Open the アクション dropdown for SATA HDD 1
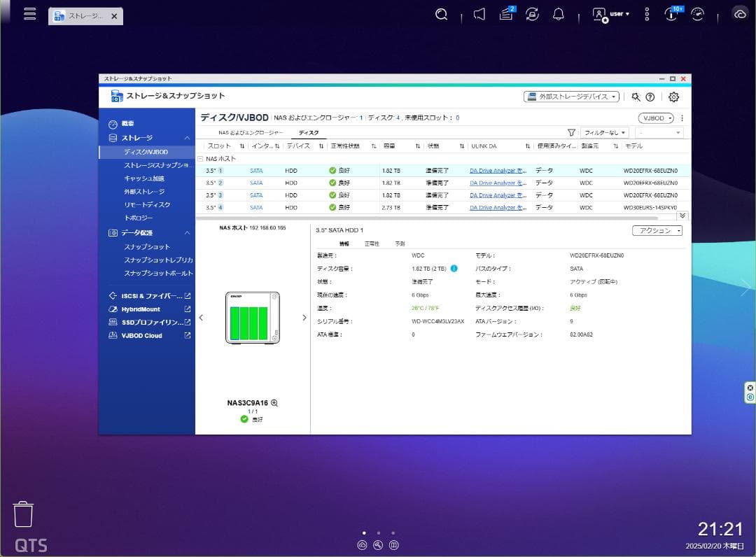The image size is (756, 557). 657,230
